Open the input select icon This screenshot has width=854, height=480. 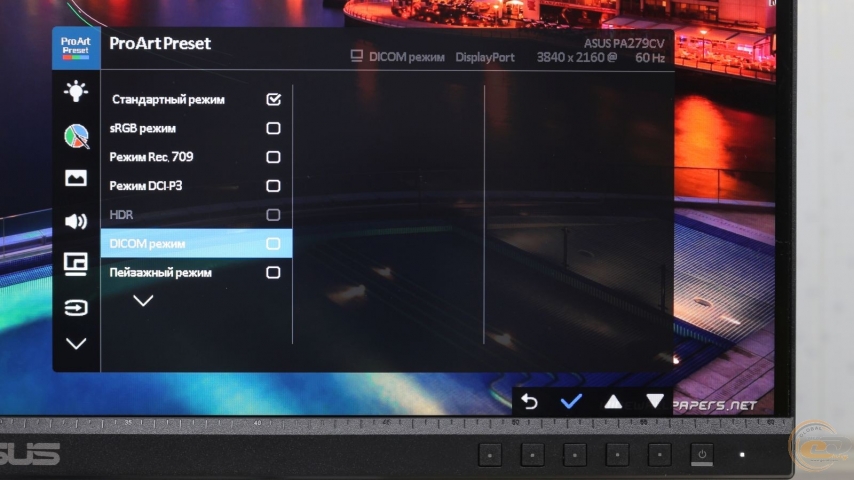[76, 308]
